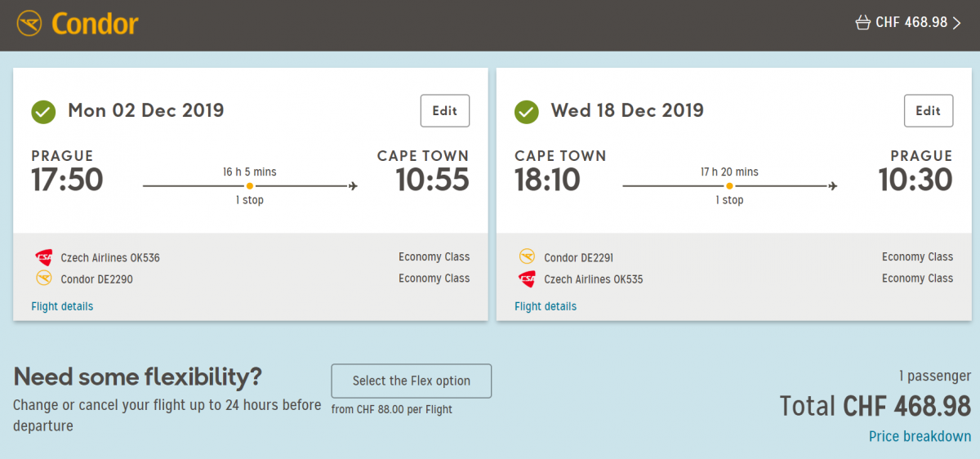Click green checkmark for Wed 18 Dec 2019
Screen dimensions: 980x459
click(527, 111)
